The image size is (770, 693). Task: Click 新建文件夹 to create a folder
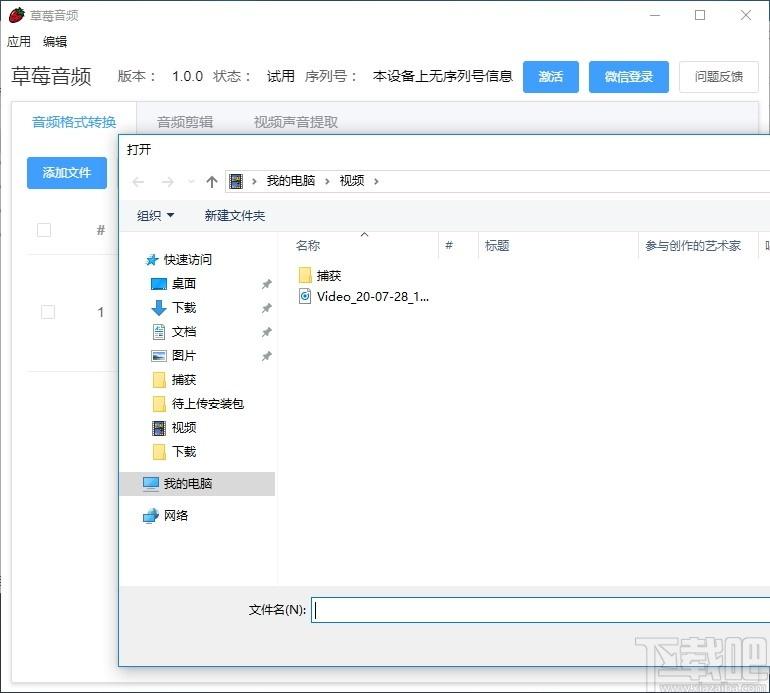click(x=235, y=216)
